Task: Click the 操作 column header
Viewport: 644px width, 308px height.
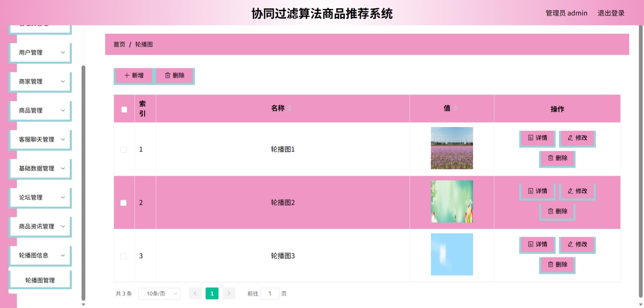Action: [557, 109]
